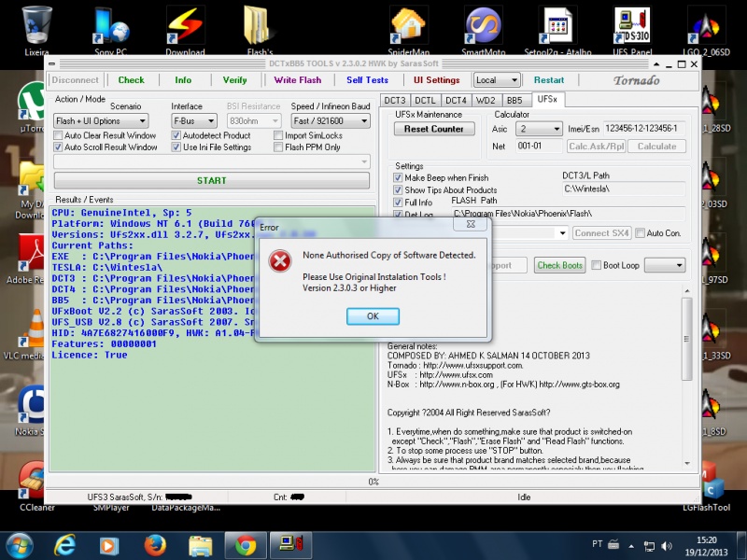Viewport: 747px width, 560px height.
Task: Click the UI Settings toolbar button
Action: click(437, 80)
